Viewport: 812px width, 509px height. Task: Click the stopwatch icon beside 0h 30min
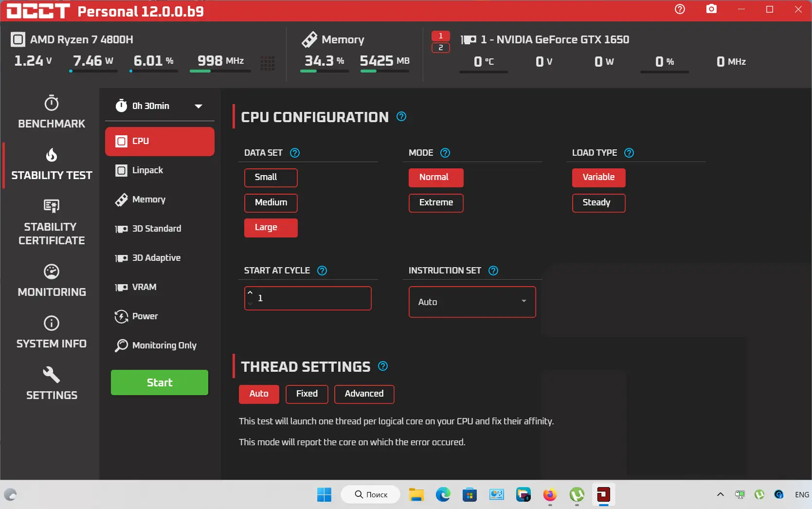pos(121,106)
